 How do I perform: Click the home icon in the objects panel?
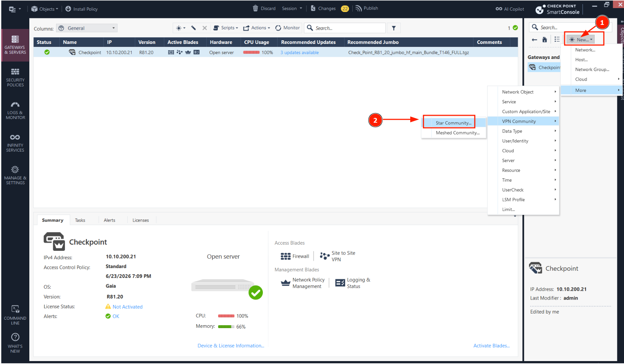(545, 40)
